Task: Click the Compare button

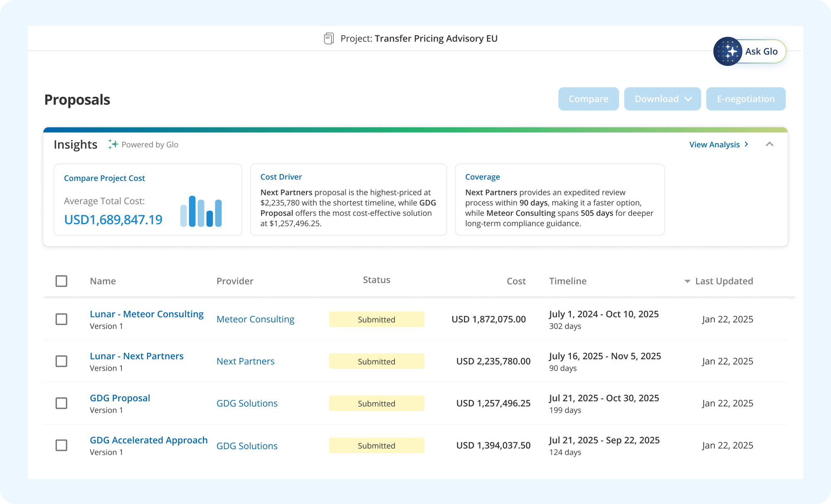Action: [588, 99]
